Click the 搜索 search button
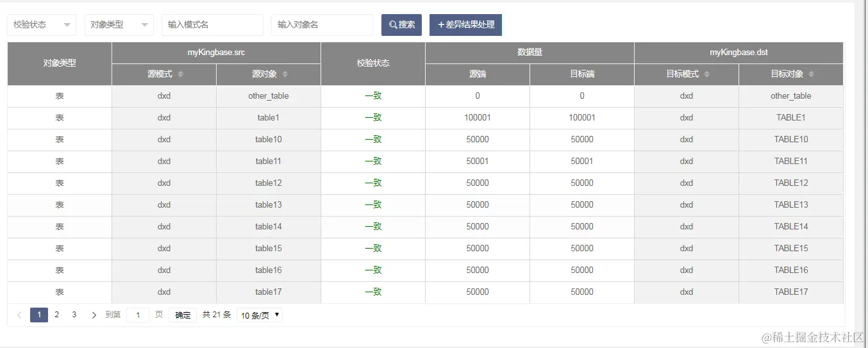 [401, 25]
